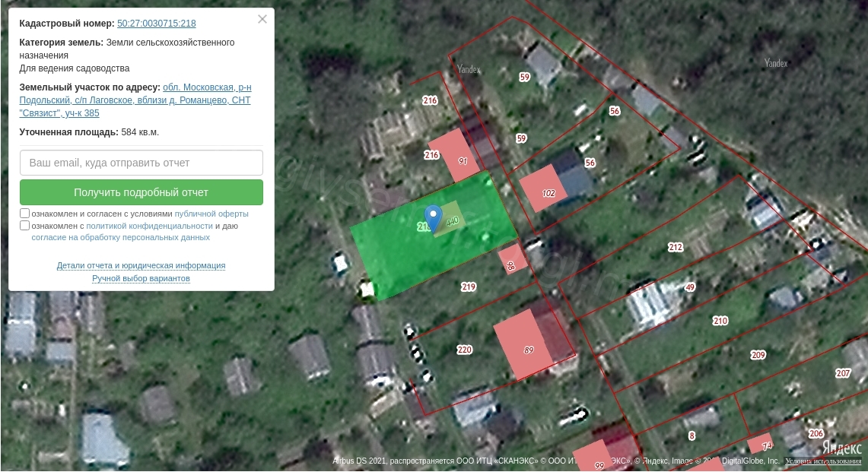
Task: Click the small pink building labeled 88
Action: pyautogui.click(x=513, y=259)
